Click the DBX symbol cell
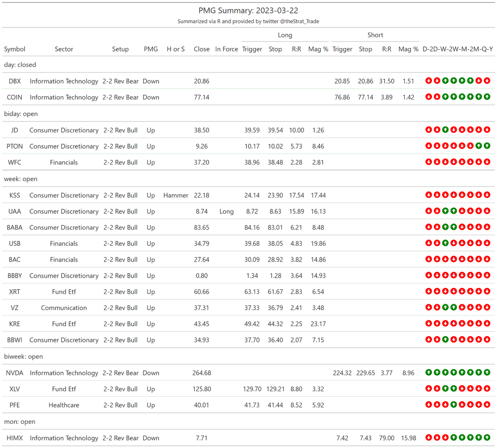This screenshot has width=497, height=448. pos(14,81)
